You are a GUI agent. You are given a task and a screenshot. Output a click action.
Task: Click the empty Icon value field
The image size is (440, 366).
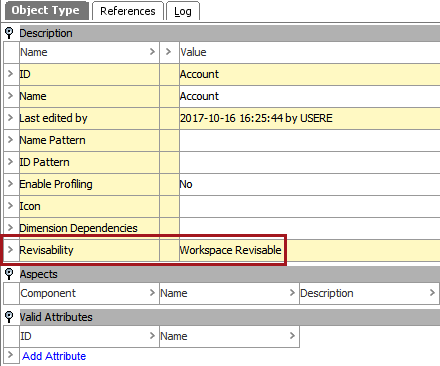coord(310,206)
